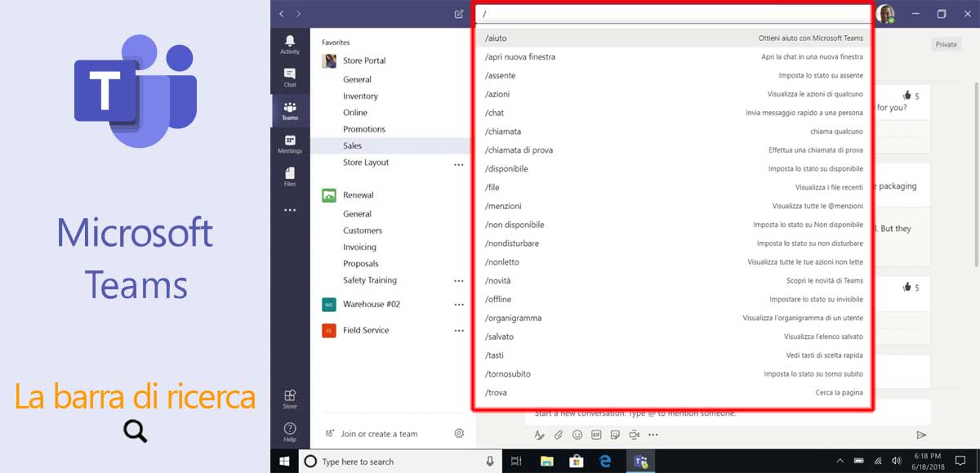Open Meetings in the left rail

[290, 145]
